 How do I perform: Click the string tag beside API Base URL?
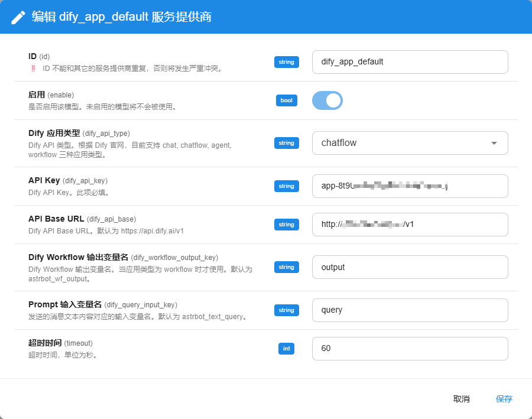(287, 224)
